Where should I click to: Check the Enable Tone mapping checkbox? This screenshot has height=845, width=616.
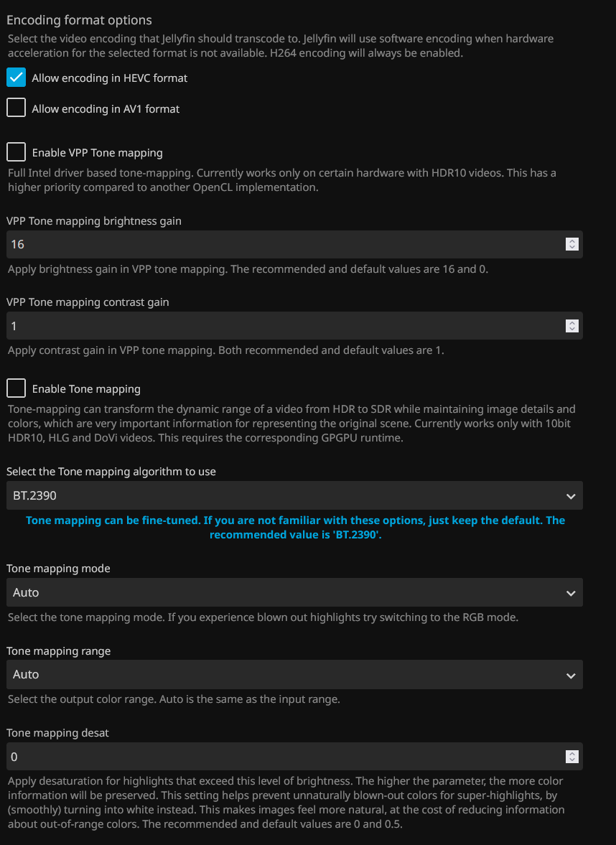(16, 388)
